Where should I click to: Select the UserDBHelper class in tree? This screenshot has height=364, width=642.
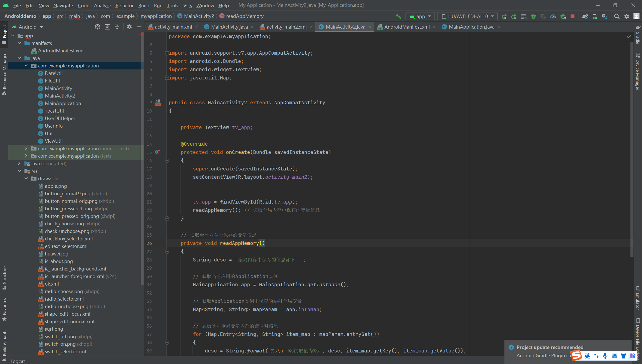pyautogui.click(x=60, y=118)
